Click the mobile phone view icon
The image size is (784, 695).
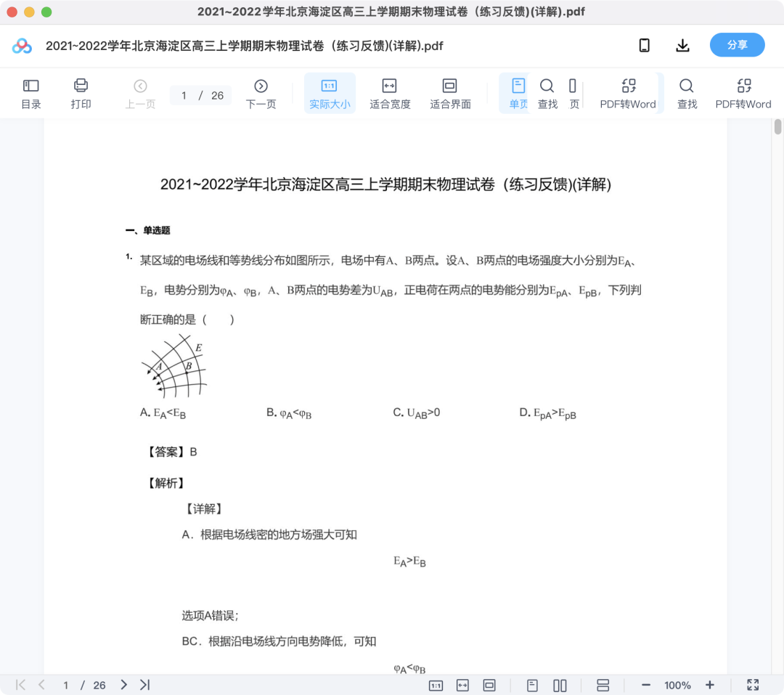point(645,46)
